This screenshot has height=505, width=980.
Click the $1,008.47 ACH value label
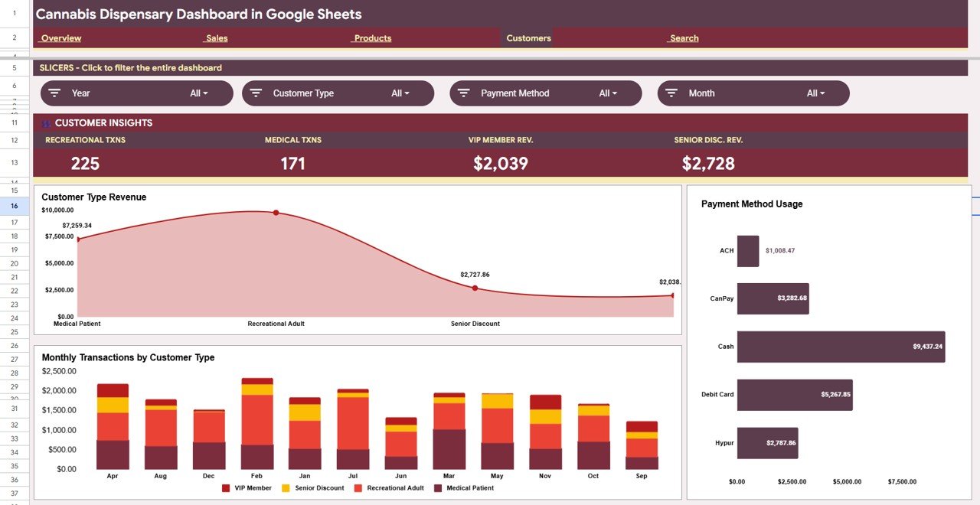pyautogui.click(x=780, y=251)
